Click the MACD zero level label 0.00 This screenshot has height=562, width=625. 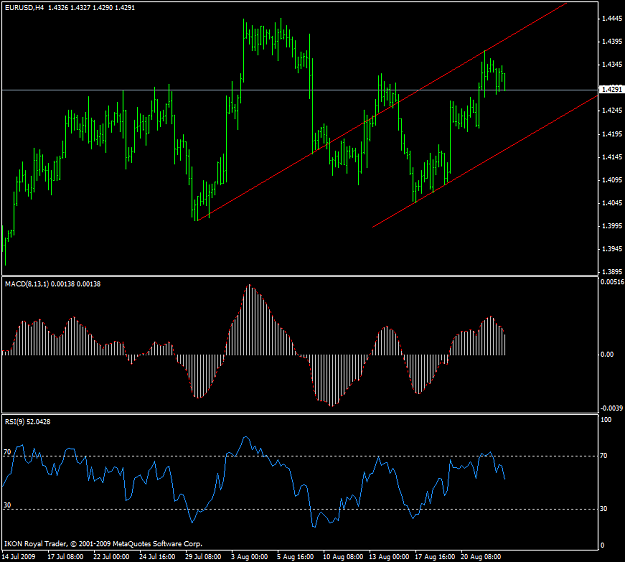pos(607,354)
